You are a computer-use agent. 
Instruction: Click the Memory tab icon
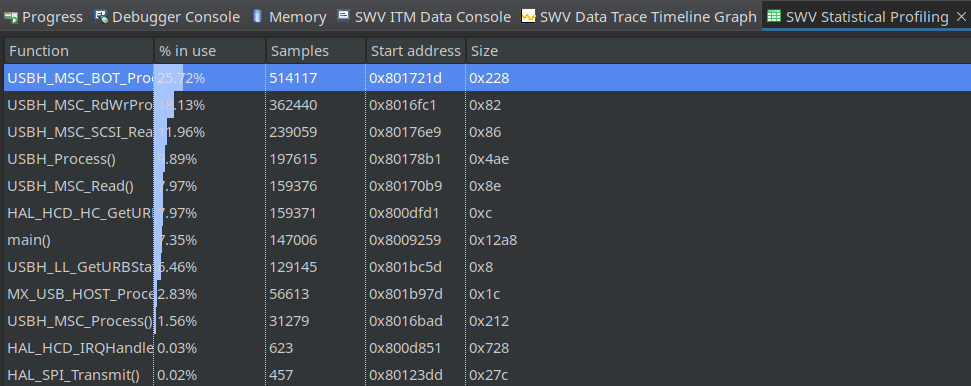[x=258, y=17]
